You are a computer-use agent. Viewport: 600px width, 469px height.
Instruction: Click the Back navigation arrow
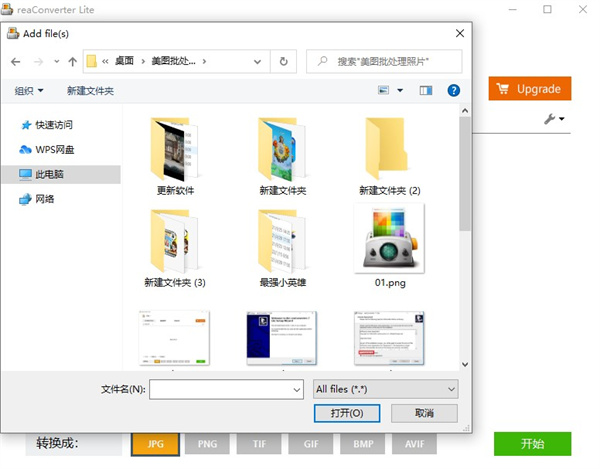click(15, 62)
